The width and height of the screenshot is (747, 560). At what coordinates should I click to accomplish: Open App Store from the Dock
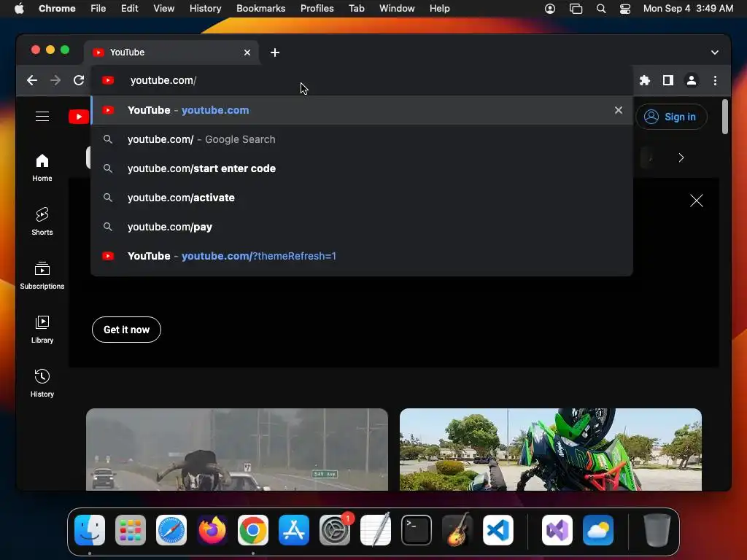click(294, 530)
